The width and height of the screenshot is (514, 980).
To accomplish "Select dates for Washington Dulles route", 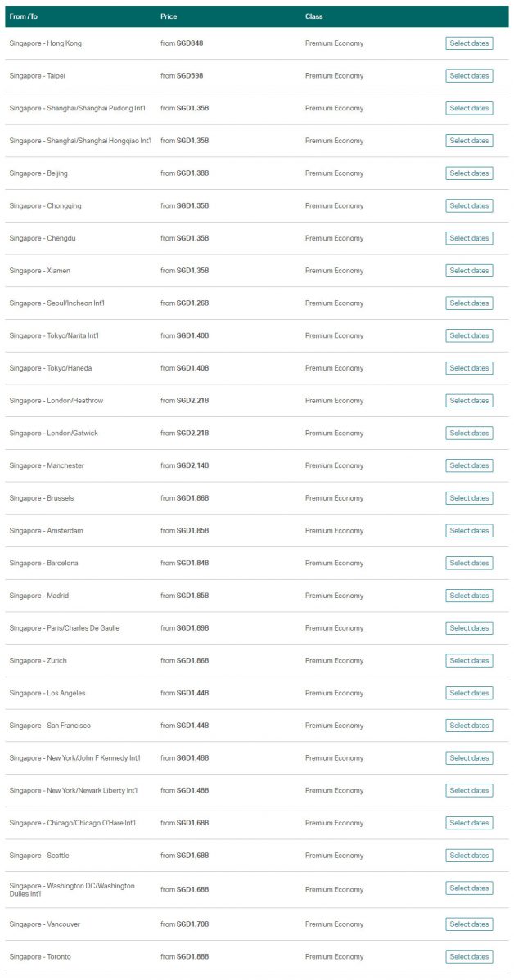I will [469, 888].
